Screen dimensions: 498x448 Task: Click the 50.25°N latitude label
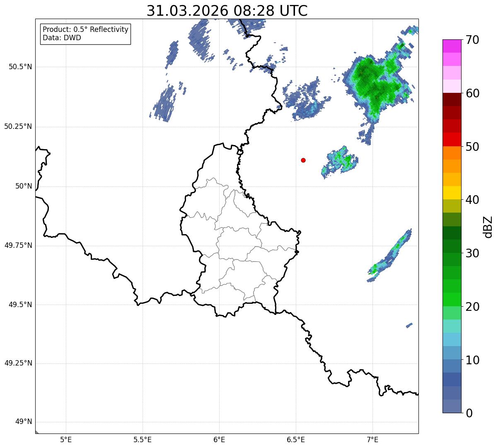pos(18,127)
